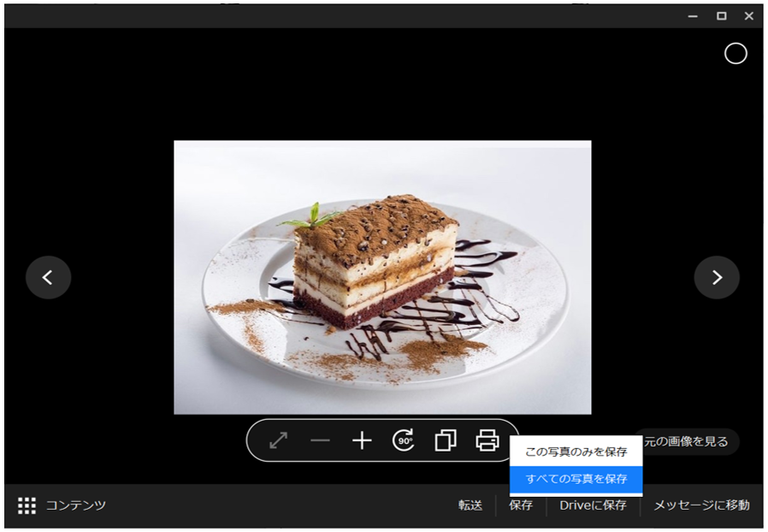Click the fullscreen expand arrows icon
The width and height of the screenshot is (768, 532).
[x=278, y=440]
